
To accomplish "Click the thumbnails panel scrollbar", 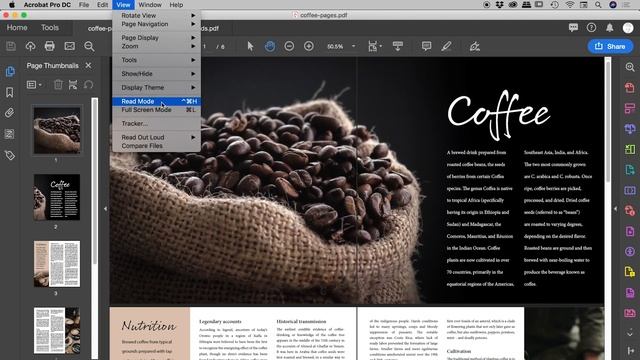I will point(95,182).
